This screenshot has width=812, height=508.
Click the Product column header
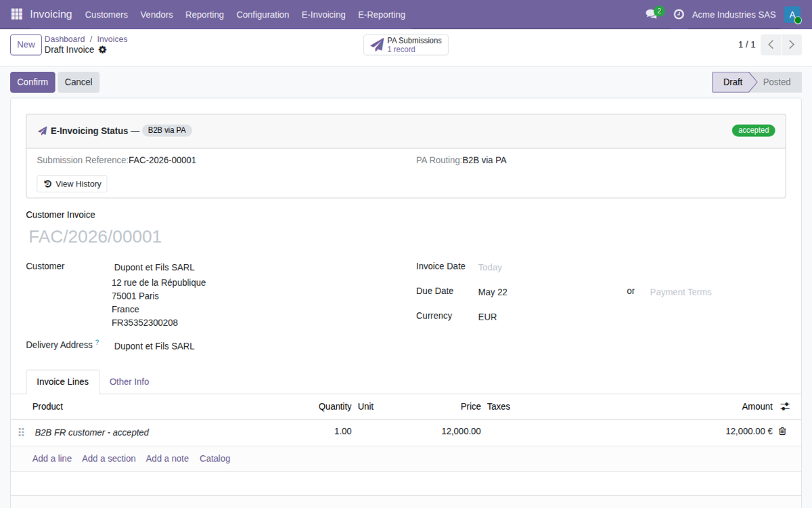[x=48, y=406]
